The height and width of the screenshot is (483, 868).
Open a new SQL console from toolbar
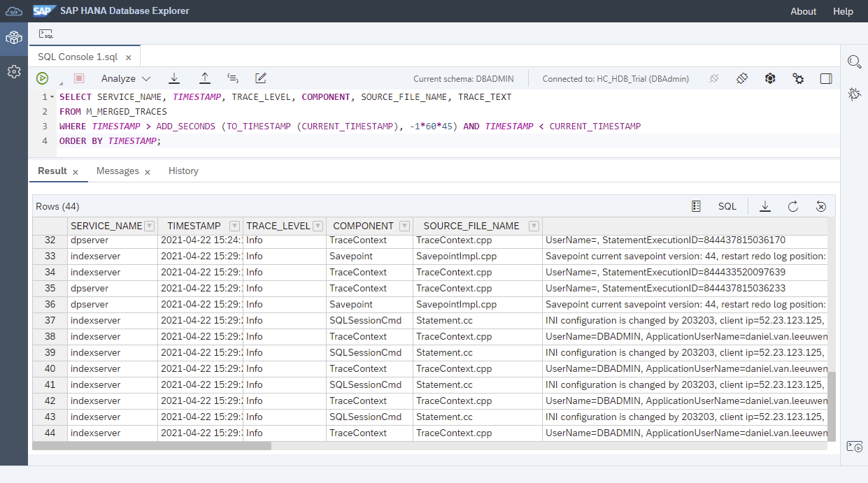point(45,34)
